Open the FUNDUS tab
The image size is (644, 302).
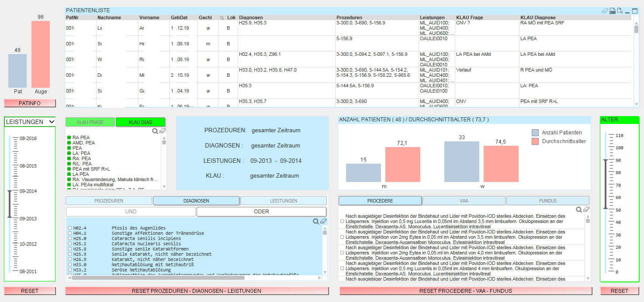(548, 201)
